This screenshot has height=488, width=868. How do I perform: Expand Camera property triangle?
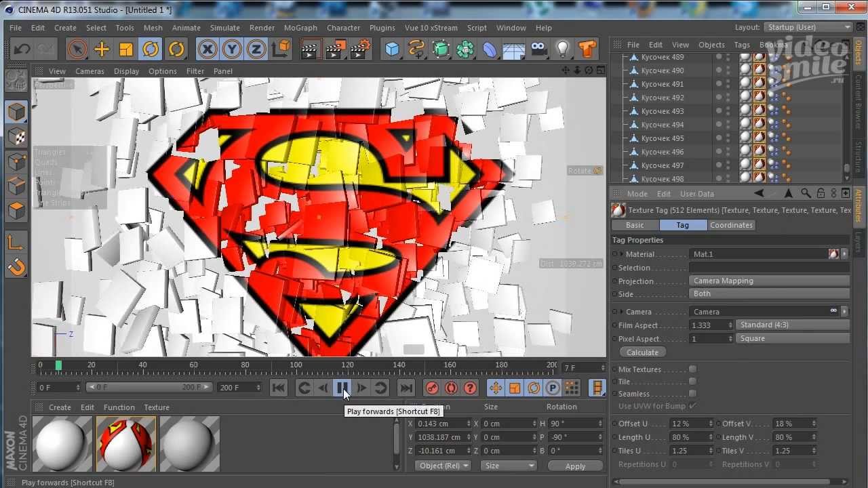pos(622,312)
